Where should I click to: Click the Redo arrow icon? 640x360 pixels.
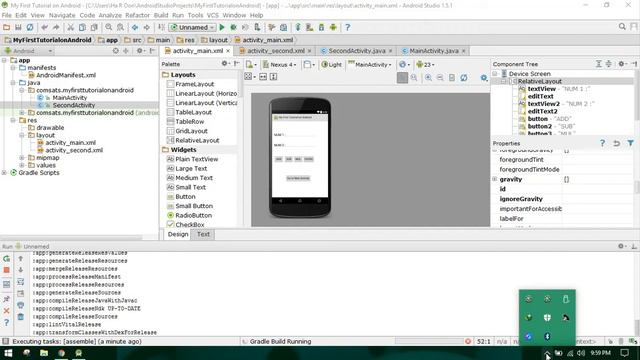tap(56, 27)
